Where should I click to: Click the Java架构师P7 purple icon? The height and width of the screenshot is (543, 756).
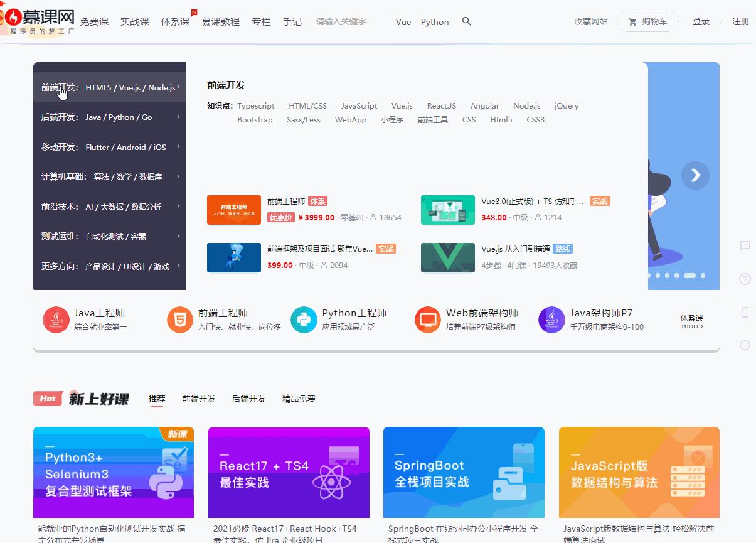point(551,320)
